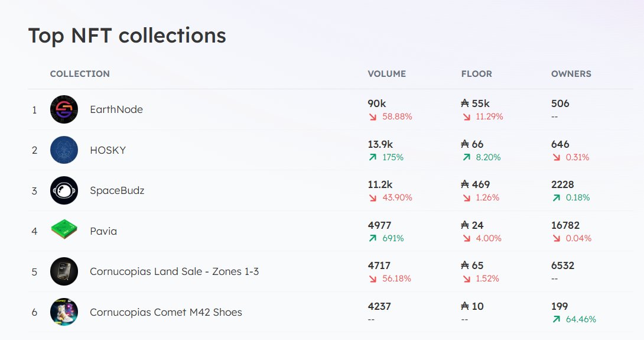The image size is (644, 340).
Task: Go to the SpaceBudz collection page
Action: click(x=117, y=190)
